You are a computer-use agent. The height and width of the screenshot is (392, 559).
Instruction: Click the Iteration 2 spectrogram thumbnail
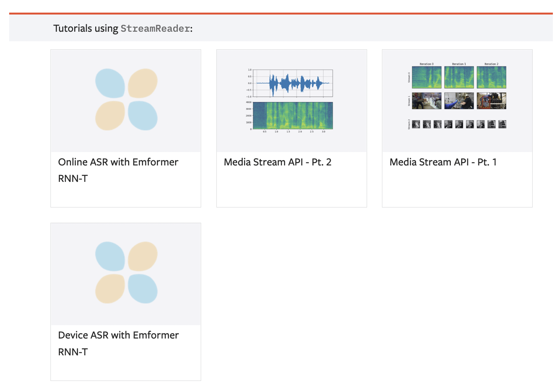pos(491,77)
